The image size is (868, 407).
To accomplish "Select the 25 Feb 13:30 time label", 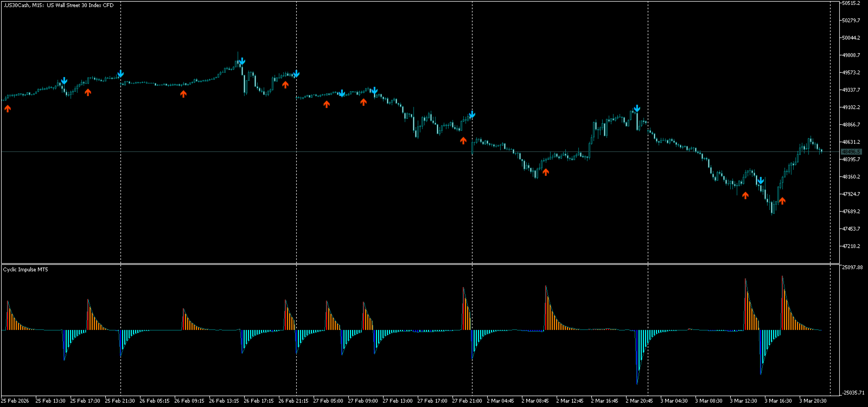I will click(50, 401).
